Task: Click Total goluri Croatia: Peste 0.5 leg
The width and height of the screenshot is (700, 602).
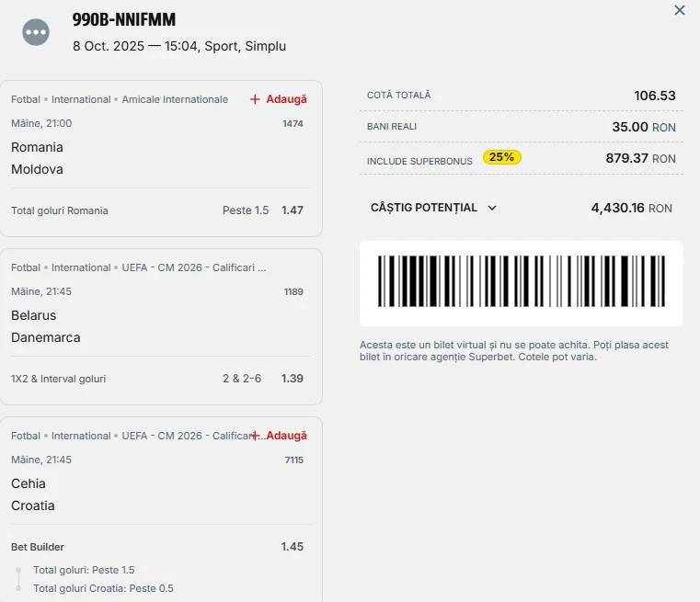Action: point(103,588)
